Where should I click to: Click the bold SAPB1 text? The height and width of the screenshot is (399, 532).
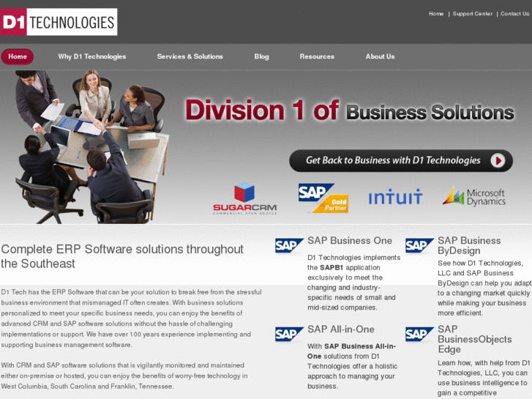tap(331, 267)
